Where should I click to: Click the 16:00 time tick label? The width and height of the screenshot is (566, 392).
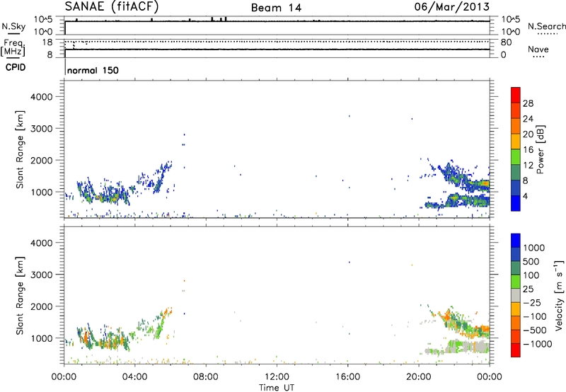347,377
